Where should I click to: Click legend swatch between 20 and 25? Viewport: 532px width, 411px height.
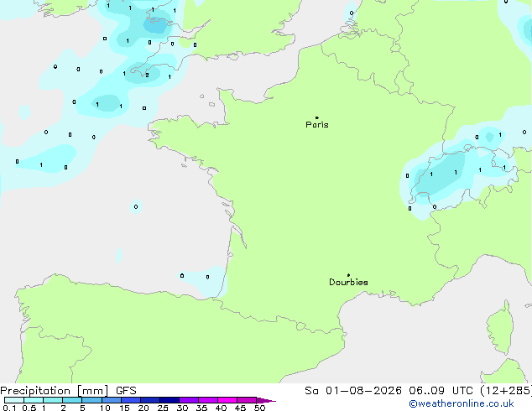coord(150,400)
